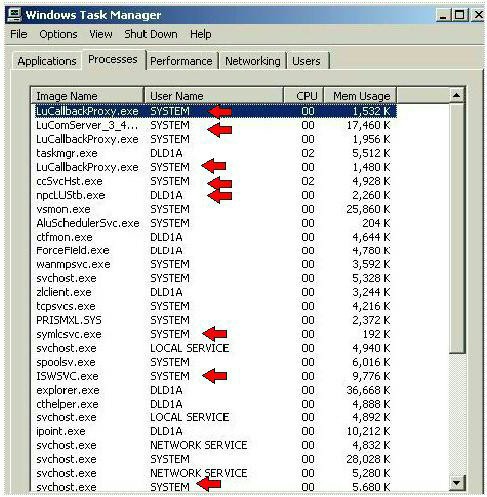Select the ipoint.exe process

pyautogui.click(x=213, y=431)
